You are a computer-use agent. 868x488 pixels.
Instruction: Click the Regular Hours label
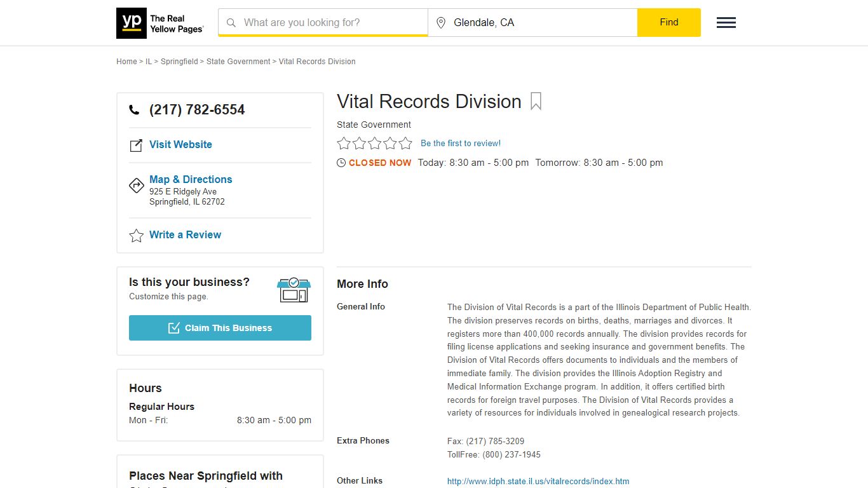click(161, 407)
